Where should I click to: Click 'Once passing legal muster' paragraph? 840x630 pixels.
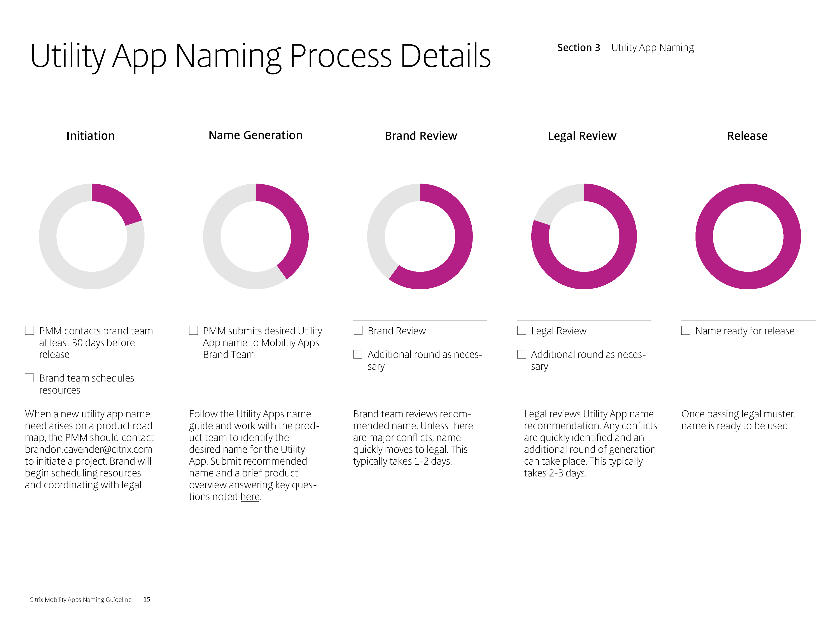pos(738,420)
